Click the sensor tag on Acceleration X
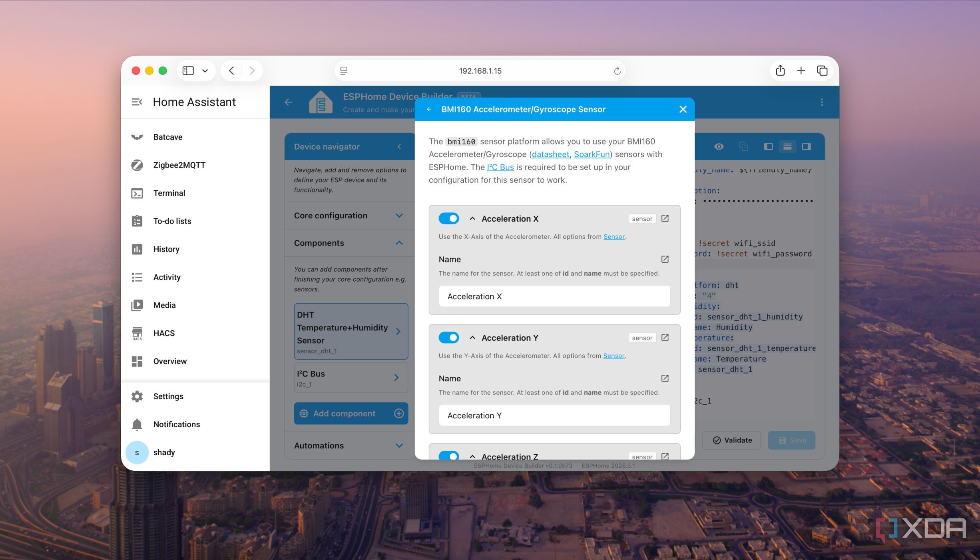 click(x=642, y=219)
